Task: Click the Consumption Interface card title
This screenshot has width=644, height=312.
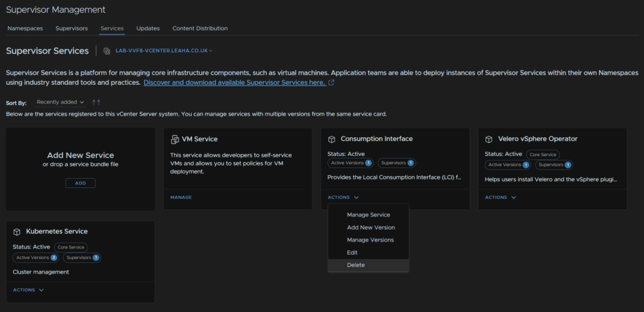Action: (x=377, y=139)
